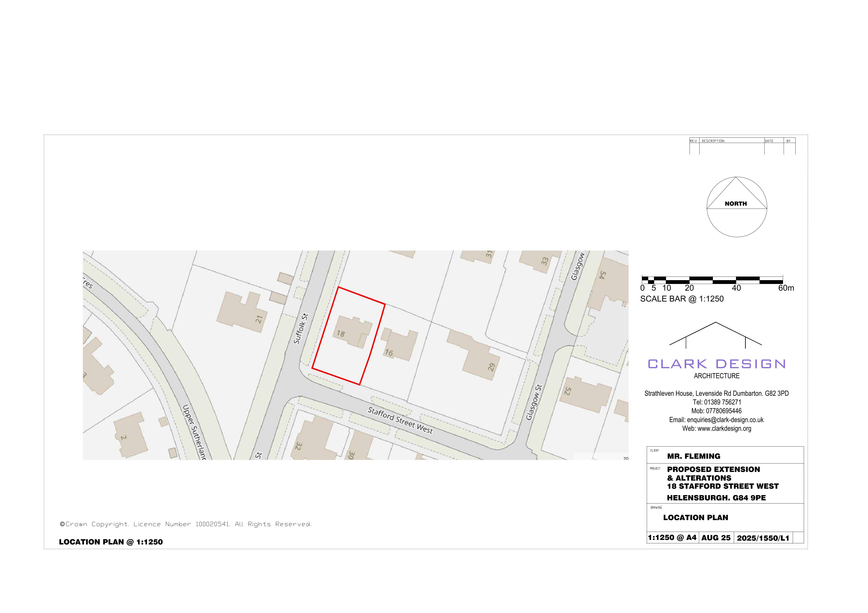Viewport: 868px width, 613px height.
Task: Click the Clark Design roof logo
Action: [715, 335]
